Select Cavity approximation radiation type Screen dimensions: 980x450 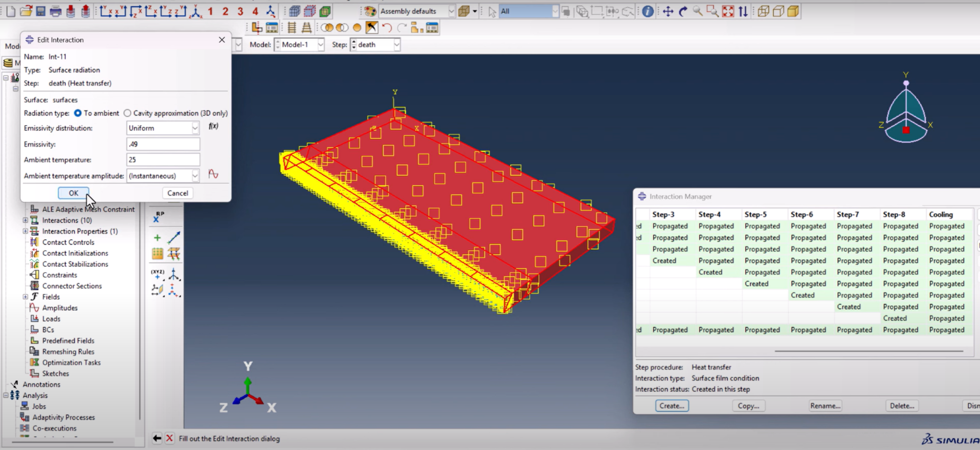(x=128, y=113)
